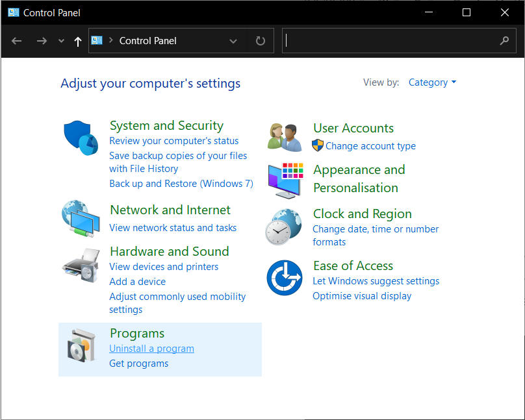Click the Control Panel address bar path
The height and width of the screenshot is (420, 525).
tap(147, 41)
